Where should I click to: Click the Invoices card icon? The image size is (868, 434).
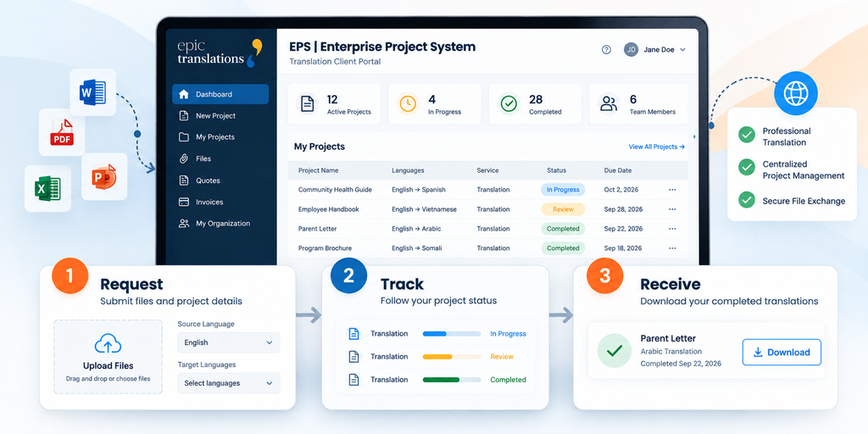pyautogui.click(x=184, y=202)
